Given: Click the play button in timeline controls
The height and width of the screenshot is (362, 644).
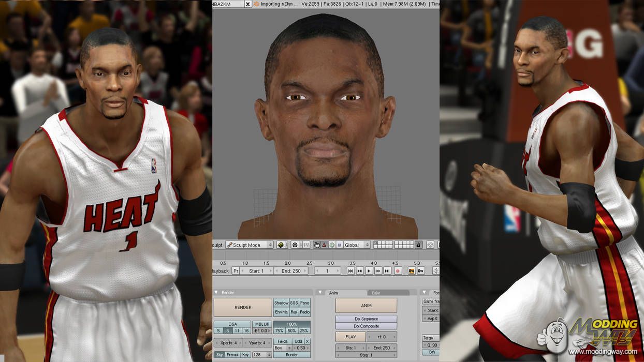Looking at the screenshot, I should [x=369, y=270].
